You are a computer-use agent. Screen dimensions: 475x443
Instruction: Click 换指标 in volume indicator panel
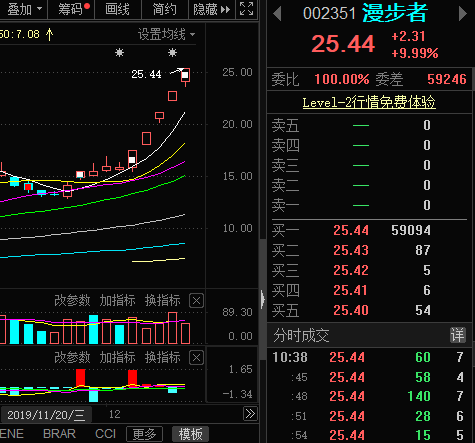163,301
